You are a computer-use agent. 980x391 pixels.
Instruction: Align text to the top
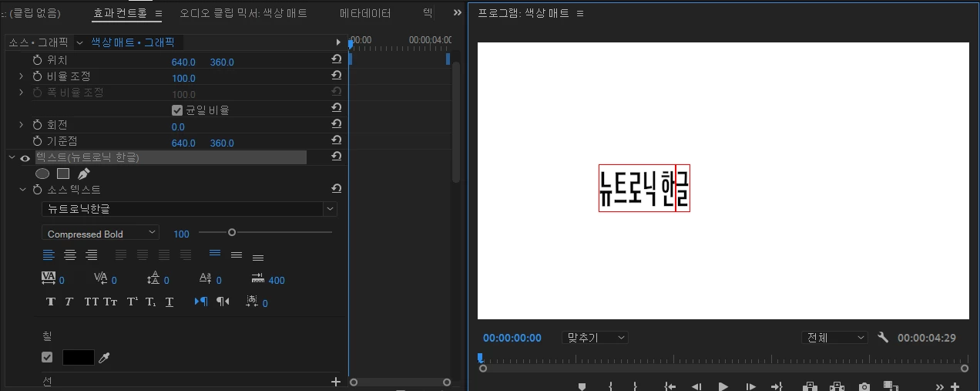[215, 254]
